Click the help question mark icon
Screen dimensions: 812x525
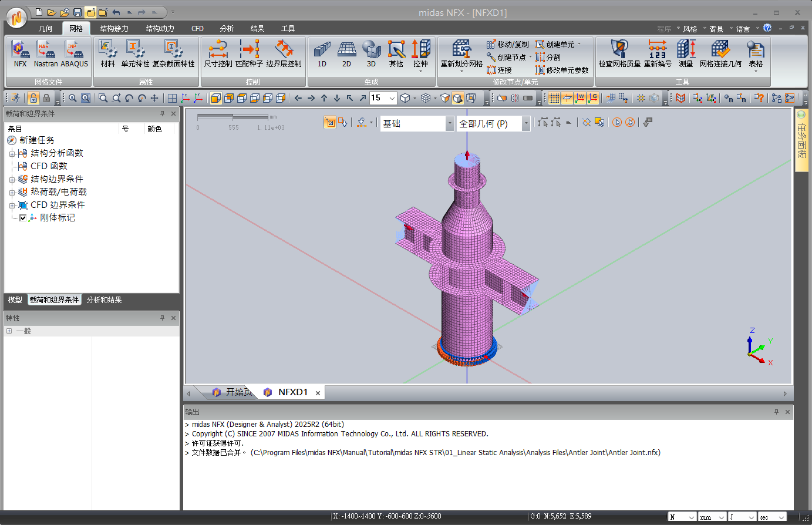point(767,28)
